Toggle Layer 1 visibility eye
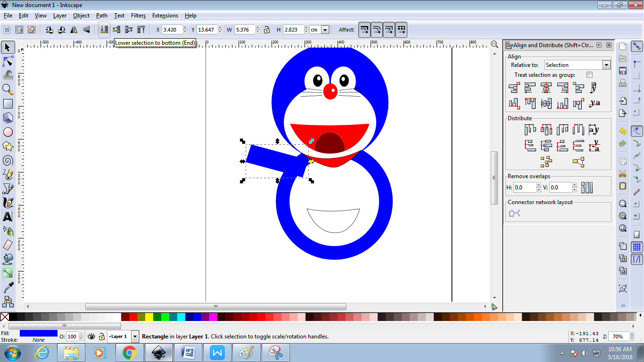Image resolution: width=644 pixels, height=362 pixels. (91, 337)
